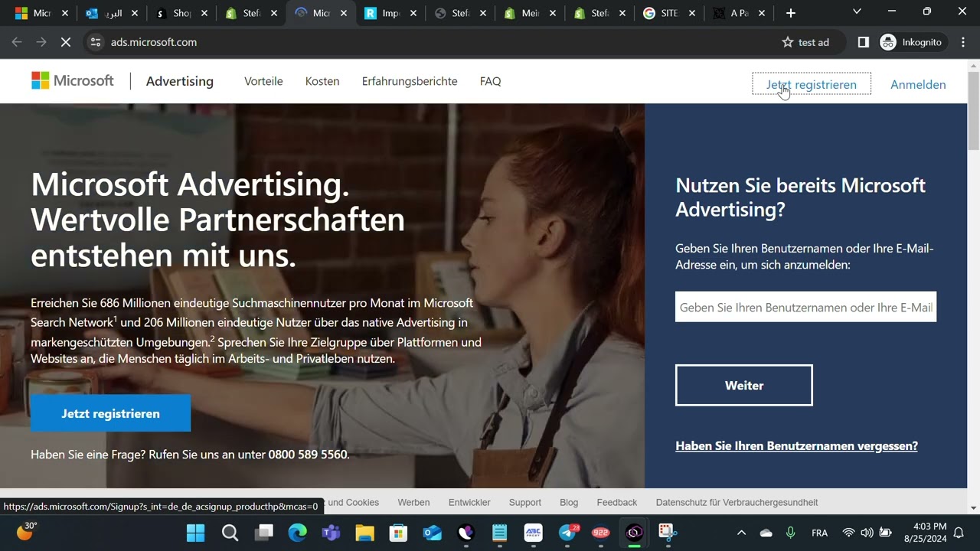Click the Feedback footer link
This screenshot has width=980, height=551.
(x=617, y=503)
